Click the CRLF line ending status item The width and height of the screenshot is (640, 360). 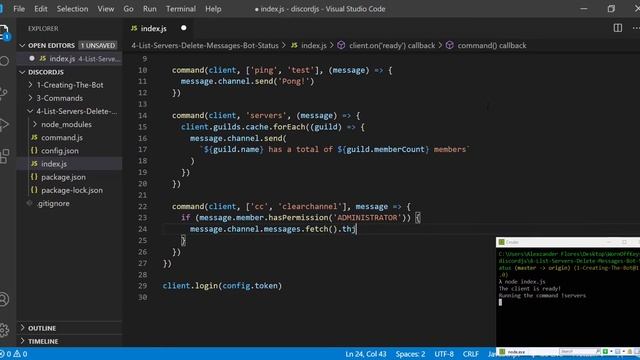471,354
